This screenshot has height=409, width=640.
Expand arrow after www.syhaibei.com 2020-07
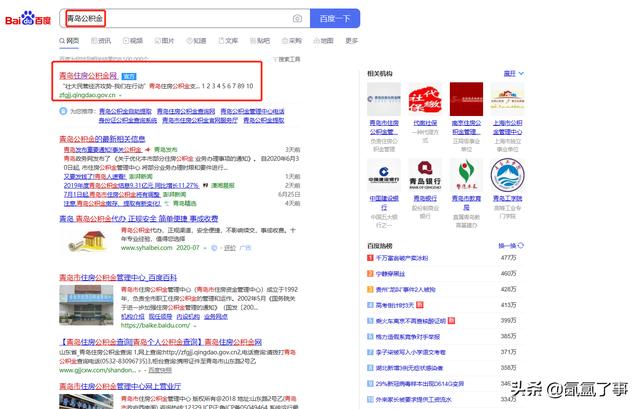(205, 248)
